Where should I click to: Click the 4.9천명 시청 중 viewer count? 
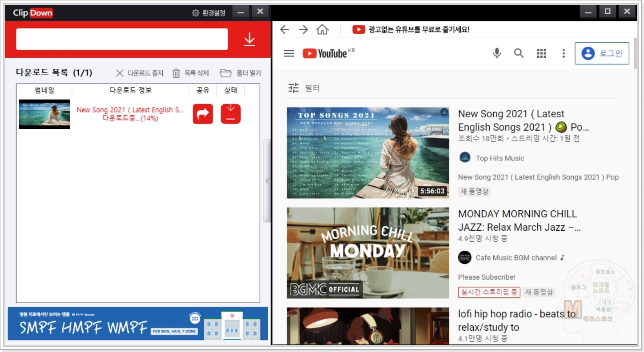click(x=483, y=239)
